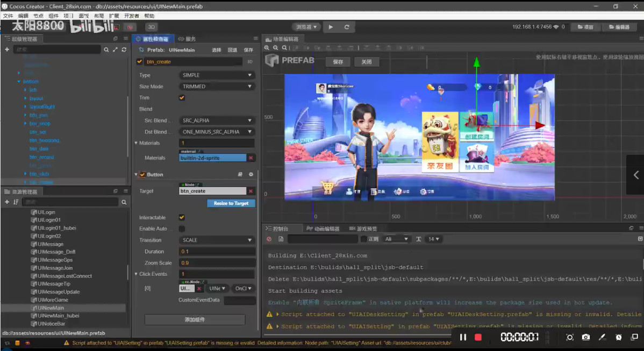The width and height of the screenshot is (644, 351).
Task: Open the Transition SCALE dropdown
Action: (x=217, y=240)
